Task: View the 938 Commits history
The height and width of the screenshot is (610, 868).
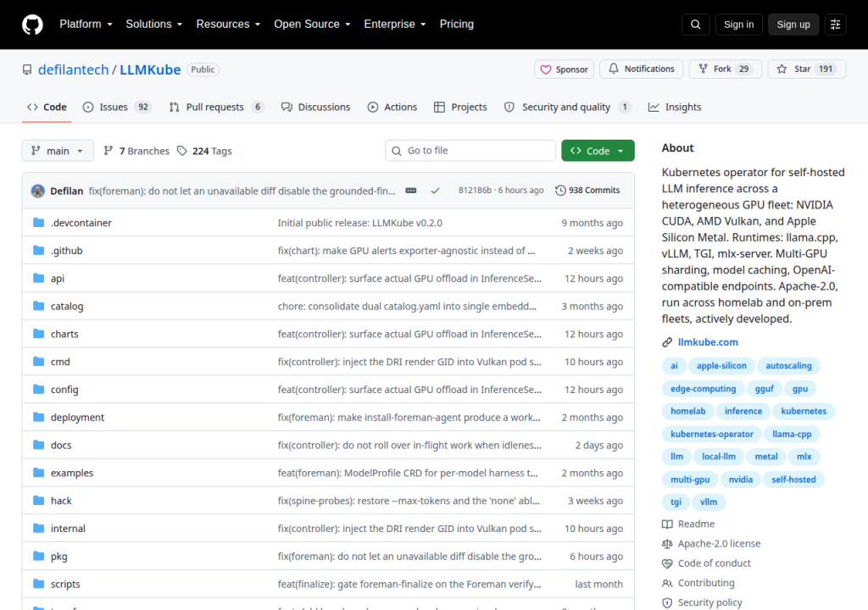Action: tap(587, 191)
